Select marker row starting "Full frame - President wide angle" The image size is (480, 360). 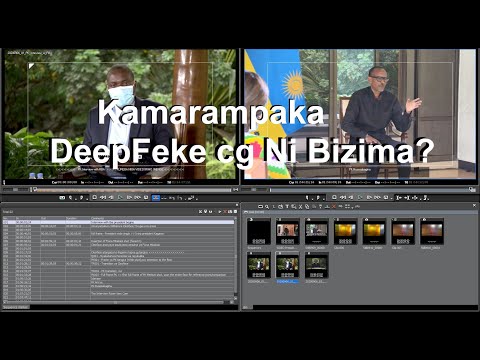pos(119,233)
